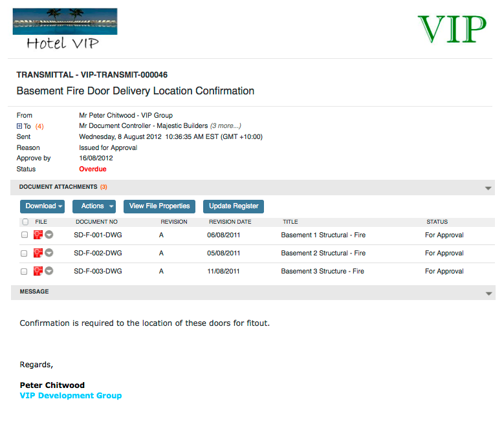Toggle the select-all checkbox in the File header
504x430 pixels.
(25, 222)
